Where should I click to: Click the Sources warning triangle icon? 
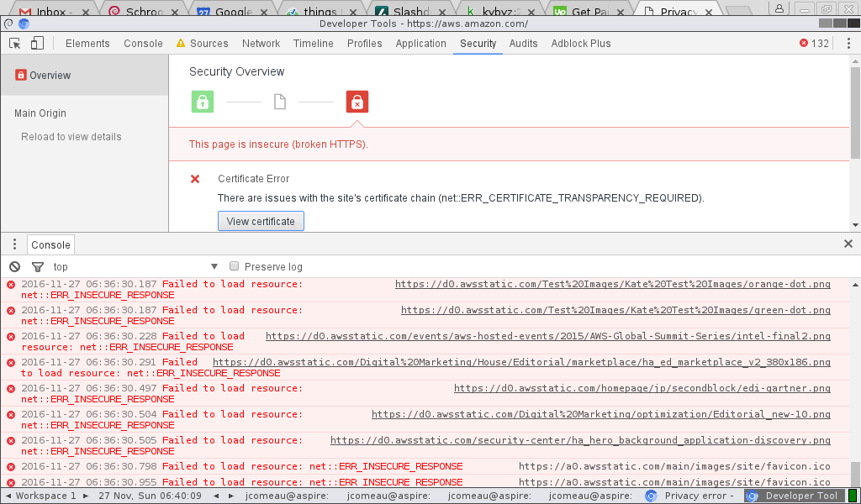[181, 44]
